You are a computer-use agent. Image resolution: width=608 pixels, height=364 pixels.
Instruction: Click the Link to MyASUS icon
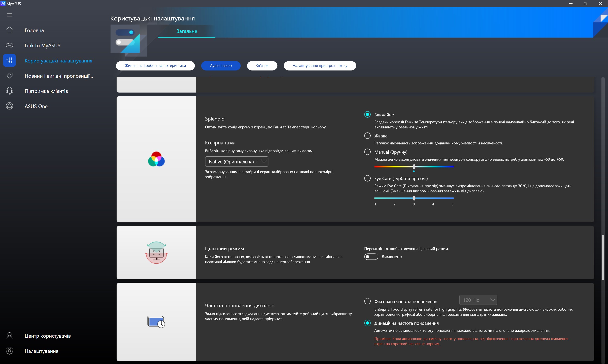(x=9, y=45)
